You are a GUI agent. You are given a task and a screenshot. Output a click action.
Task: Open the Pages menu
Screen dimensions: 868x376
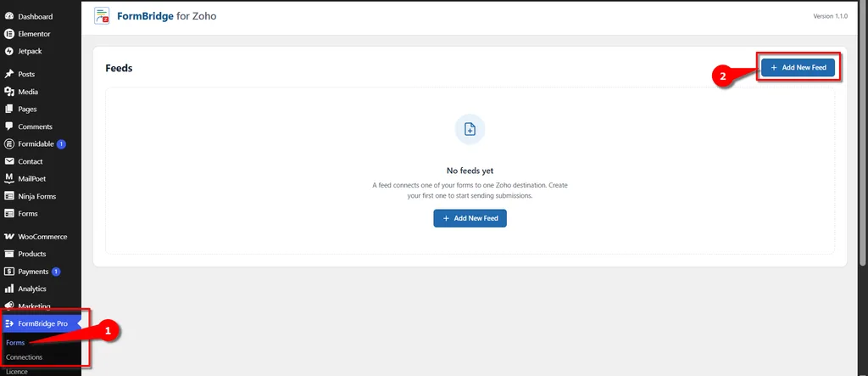pyautogui.click(x=28, y=109)
